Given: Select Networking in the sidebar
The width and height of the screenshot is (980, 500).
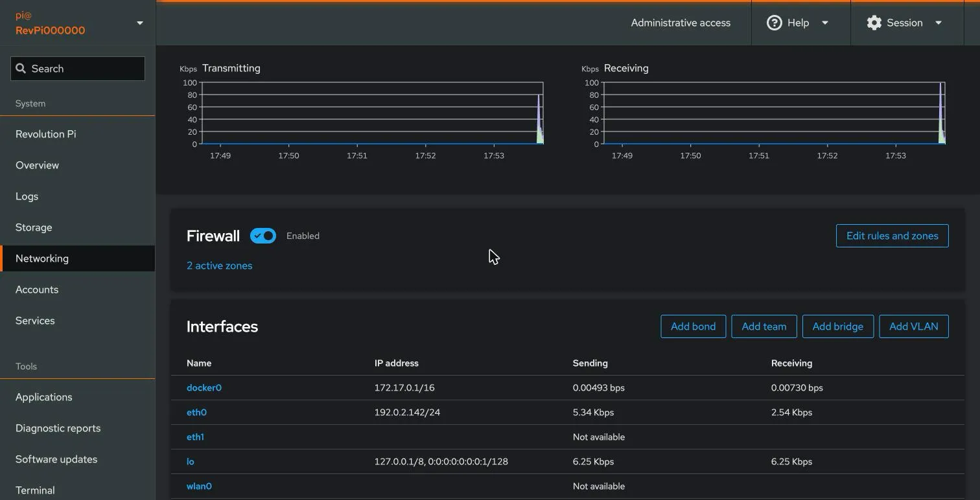Looking at the screenshot, I should 78,258.
